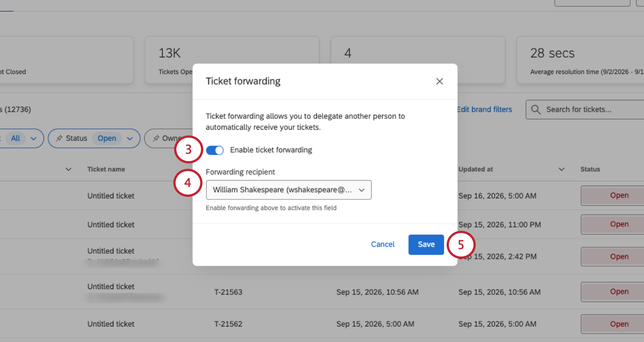The width and height of the screenshot is (644, 342).
Task: Click the pin icon on Owner filter
Action: [x=156, y=138]
